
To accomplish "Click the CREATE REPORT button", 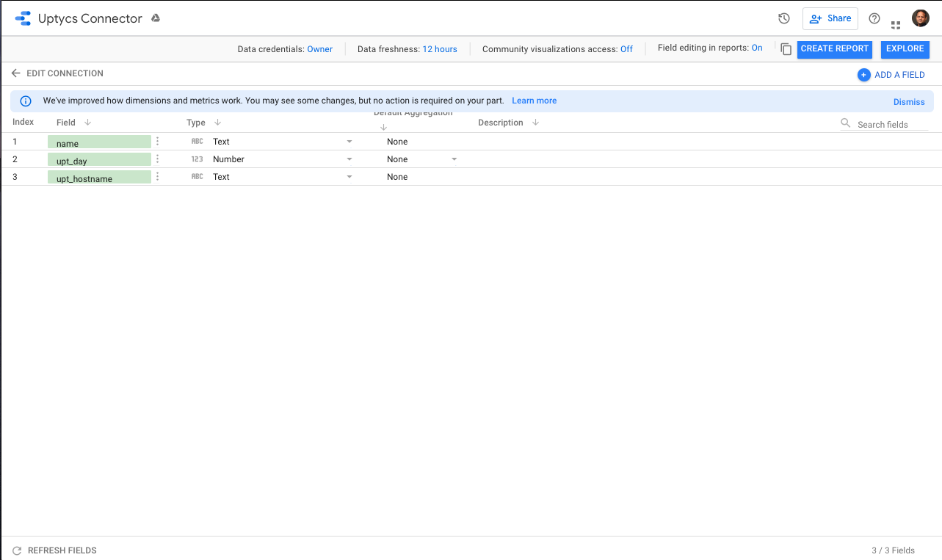I will tap(834, 49).
